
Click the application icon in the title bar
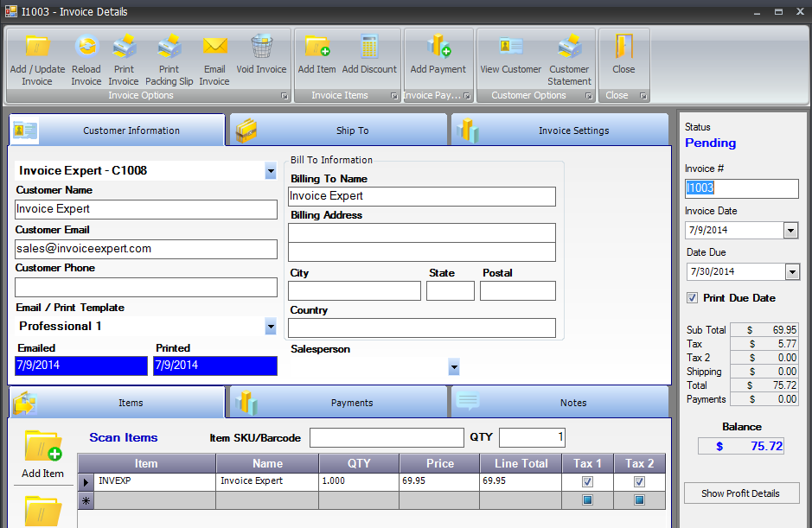pos(11,11)
